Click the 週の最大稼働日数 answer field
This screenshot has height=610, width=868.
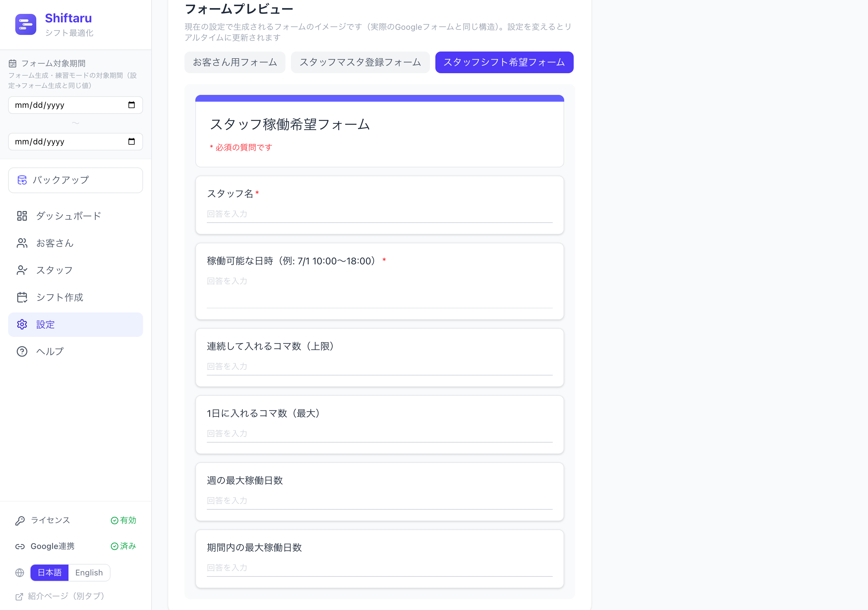pos(379,501)
